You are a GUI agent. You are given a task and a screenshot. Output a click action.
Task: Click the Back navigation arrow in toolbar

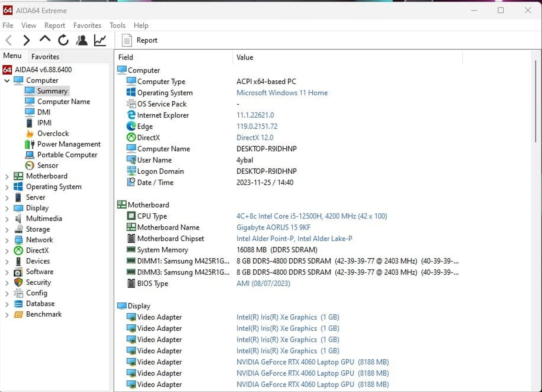point(9,40)
